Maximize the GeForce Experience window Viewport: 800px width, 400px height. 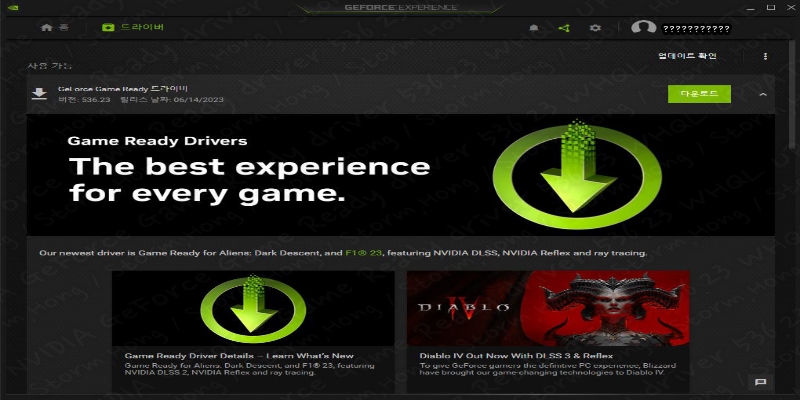[x=771, y=8]
